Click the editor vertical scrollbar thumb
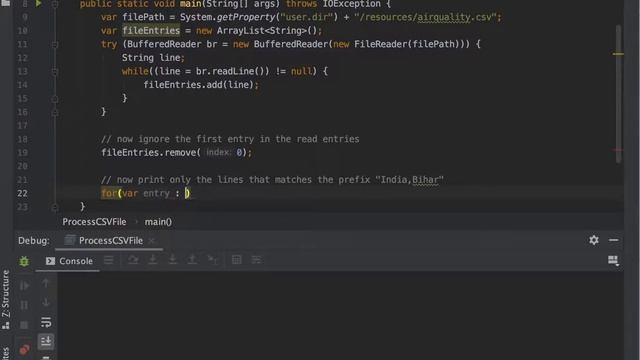 [x=618, y=94]
